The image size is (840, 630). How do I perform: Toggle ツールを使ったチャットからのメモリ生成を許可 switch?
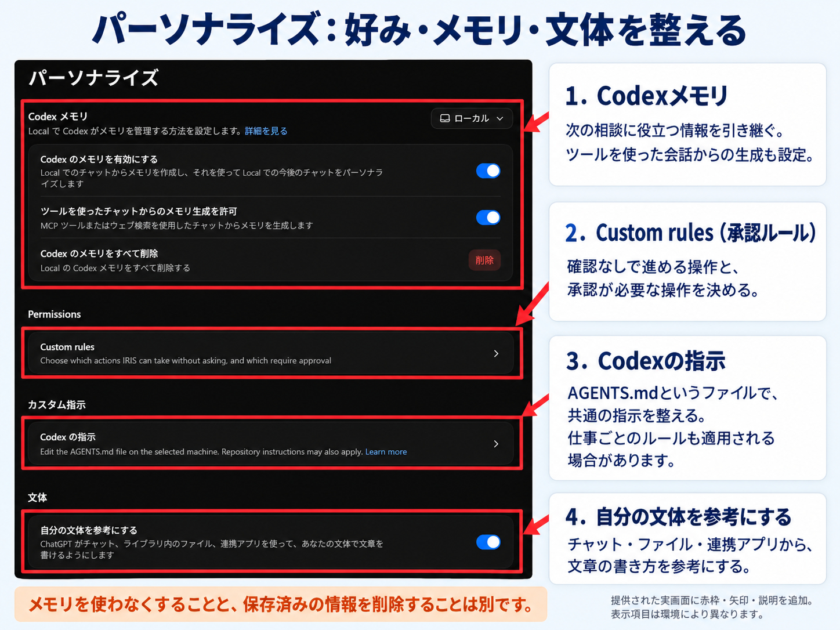click(488, 217)
